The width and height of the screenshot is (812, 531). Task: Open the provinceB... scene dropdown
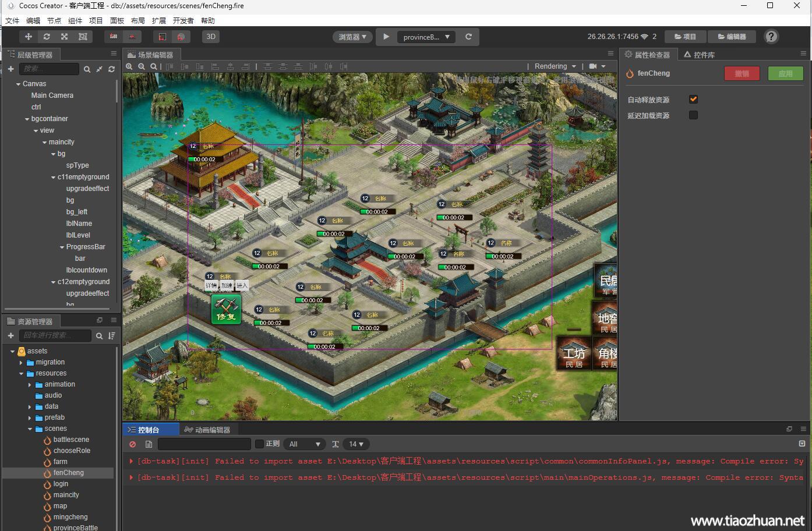[426, 37]
